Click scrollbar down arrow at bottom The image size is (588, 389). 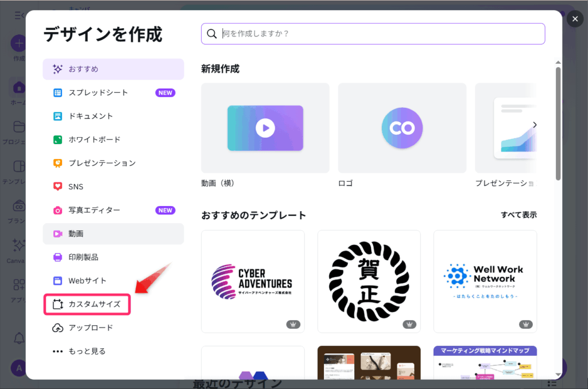(558, 375)
